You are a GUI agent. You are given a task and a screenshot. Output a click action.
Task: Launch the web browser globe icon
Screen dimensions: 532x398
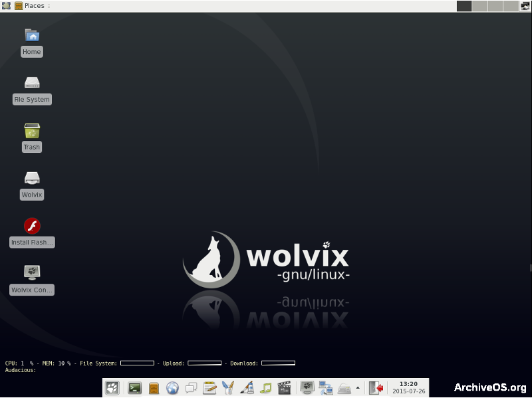(172, 388)
